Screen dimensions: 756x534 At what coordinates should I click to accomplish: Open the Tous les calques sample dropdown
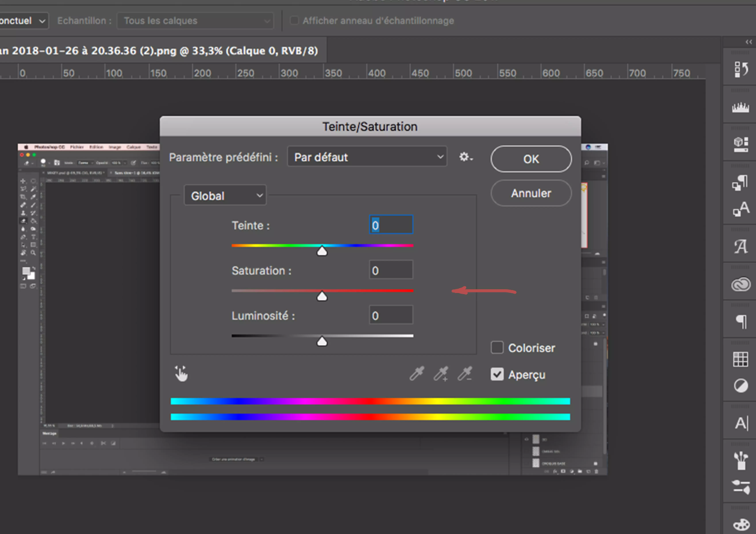pos(195,20)
